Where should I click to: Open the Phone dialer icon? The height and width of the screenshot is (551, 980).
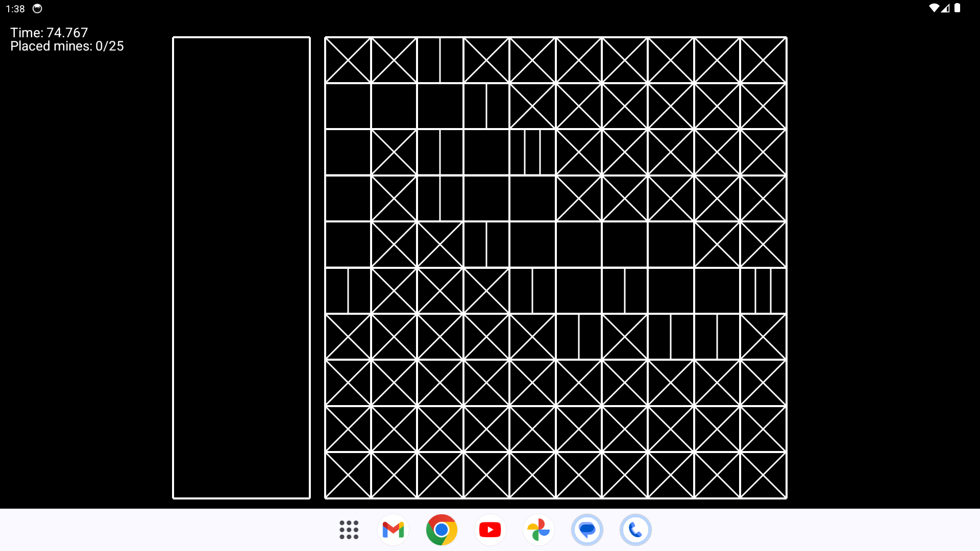[x=635, y=530]
